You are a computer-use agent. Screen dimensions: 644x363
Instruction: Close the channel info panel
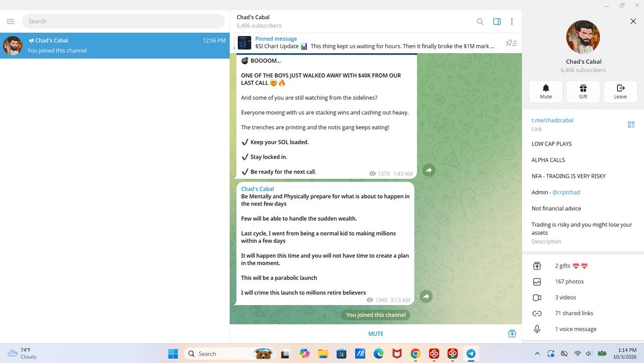click(x=633, y=21)
